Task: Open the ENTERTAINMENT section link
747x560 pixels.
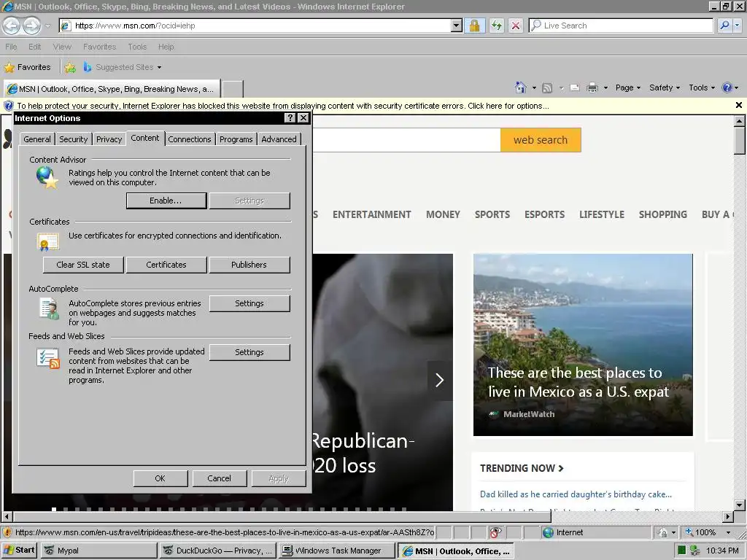Action: (371, 215)
